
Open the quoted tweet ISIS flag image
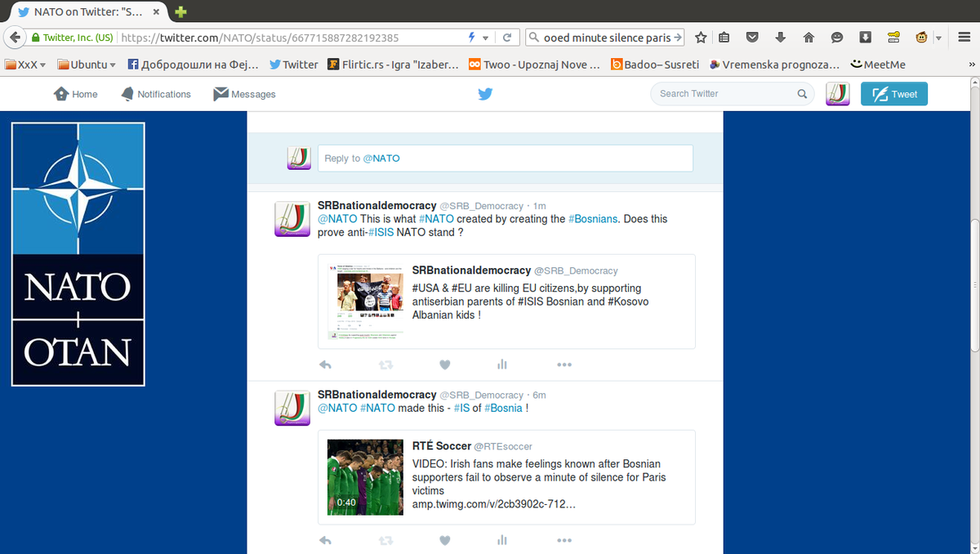tap(366, 302)
